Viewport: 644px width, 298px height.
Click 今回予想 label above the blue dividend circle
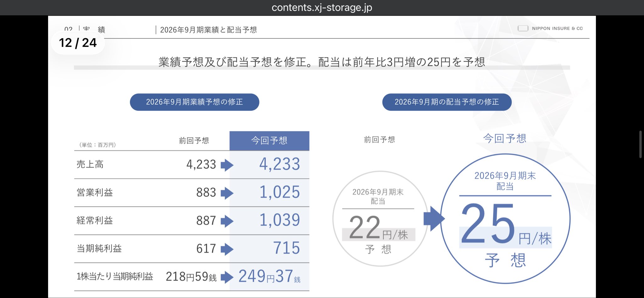click(x=505, y=138)
